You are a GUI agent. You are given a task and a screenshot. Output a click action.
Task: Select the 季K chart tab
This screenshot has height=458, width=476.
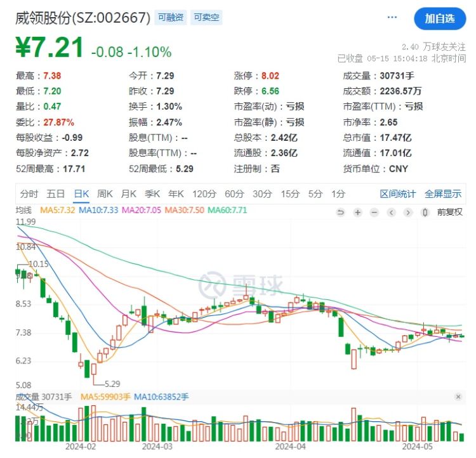click(x=152, y=193)
